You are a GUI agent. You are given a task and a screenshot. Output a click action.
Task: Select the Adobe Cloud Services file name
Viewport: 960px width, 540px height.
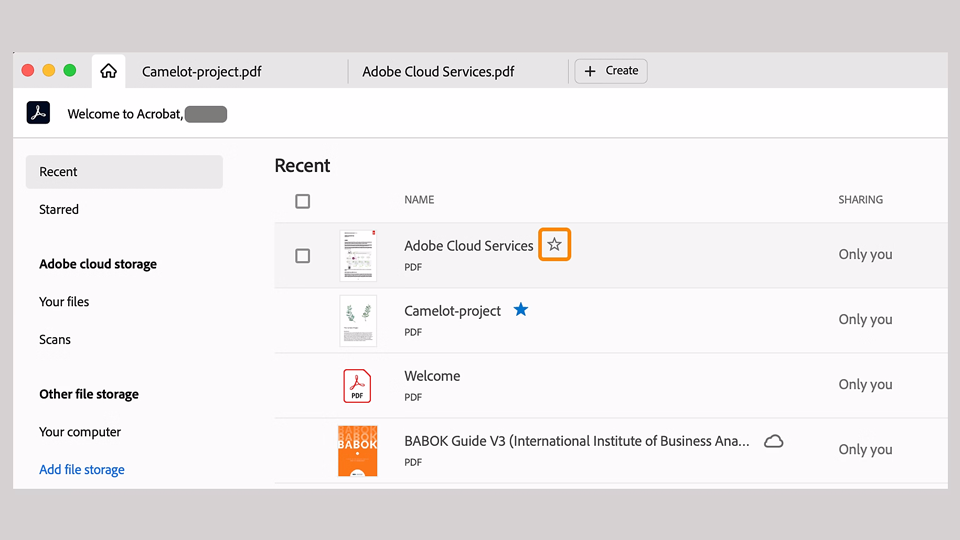(469, 246)
